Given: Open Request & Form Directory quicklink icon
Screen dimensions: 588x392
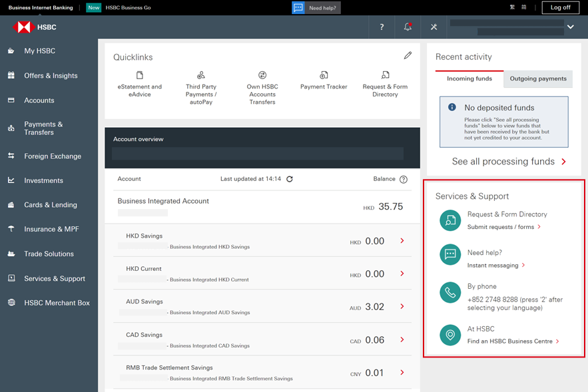Looking at the screenshot, I should click(385, 75).
